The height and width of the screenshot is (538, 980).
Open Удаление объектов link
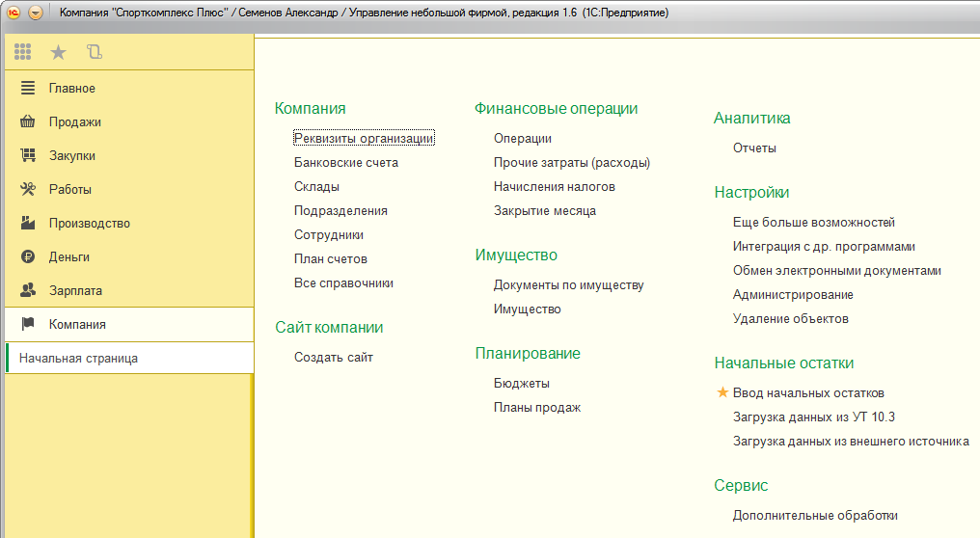(791, 319)
